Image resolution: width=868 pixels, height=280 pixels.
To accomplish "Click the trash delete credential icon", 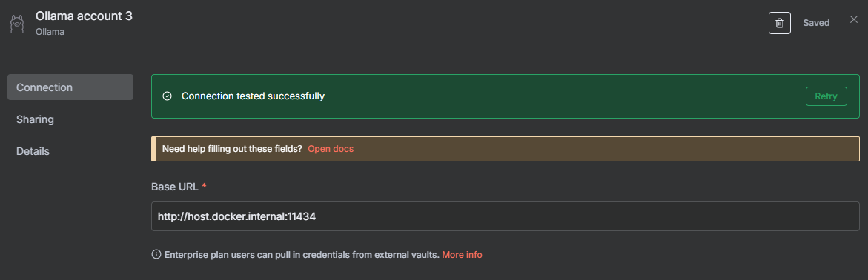I will click(780, 23).
